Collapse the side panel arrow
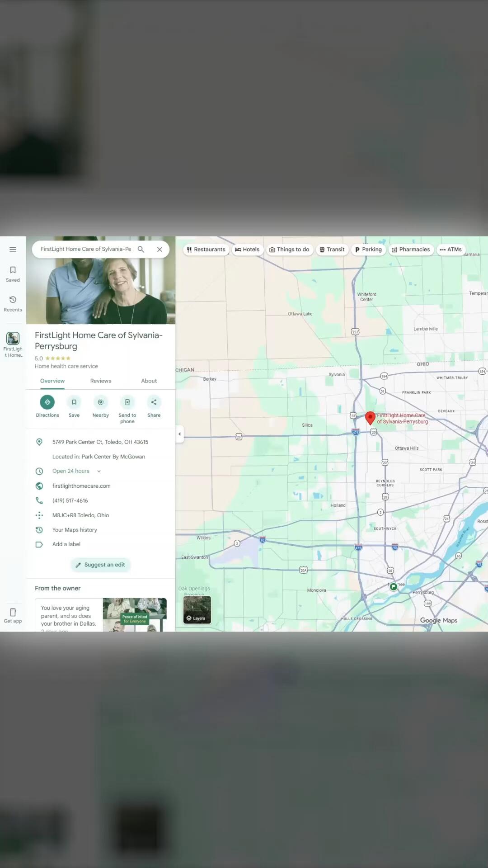 179,434
